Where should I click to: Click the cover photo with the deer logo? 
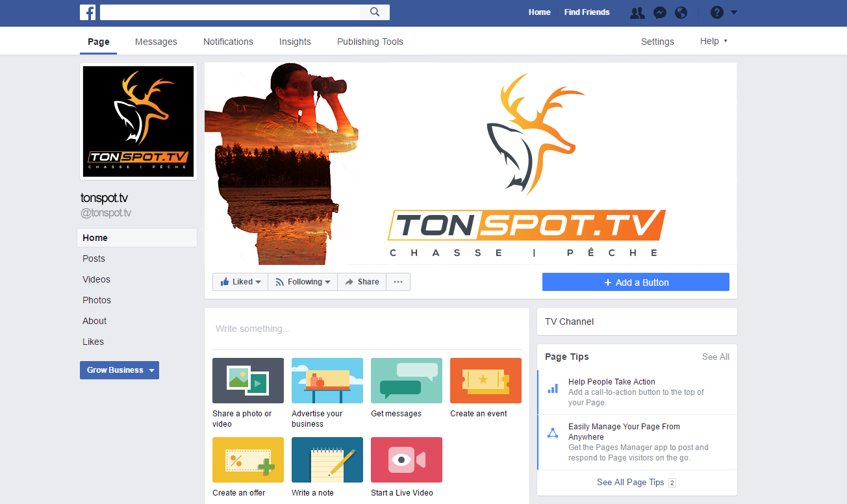[471, 164]
